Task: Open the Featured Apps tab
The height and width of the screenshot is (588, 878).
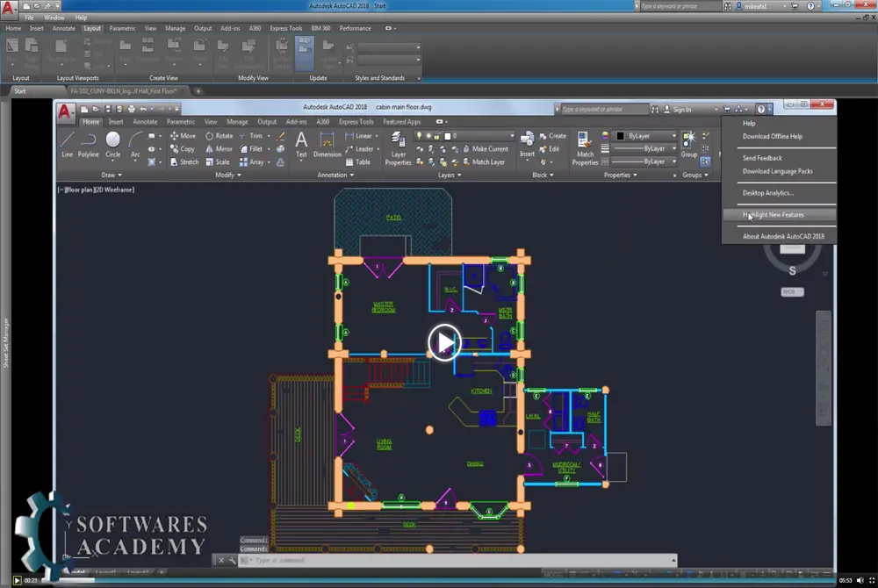Action: tap(401, 121)
